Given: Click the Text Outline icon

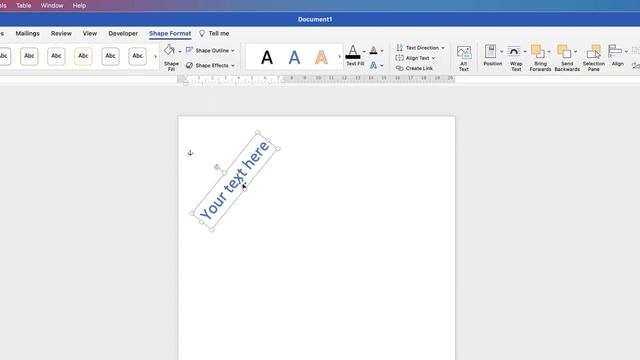Looking at the screenshot, I should pos(373,51).
